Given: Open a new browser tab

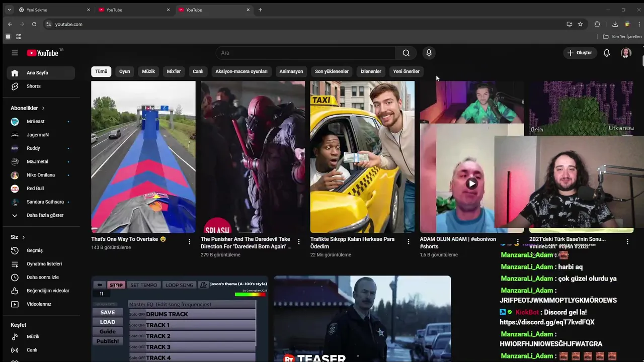Looking at the screenshot, I should click(260, 10).
